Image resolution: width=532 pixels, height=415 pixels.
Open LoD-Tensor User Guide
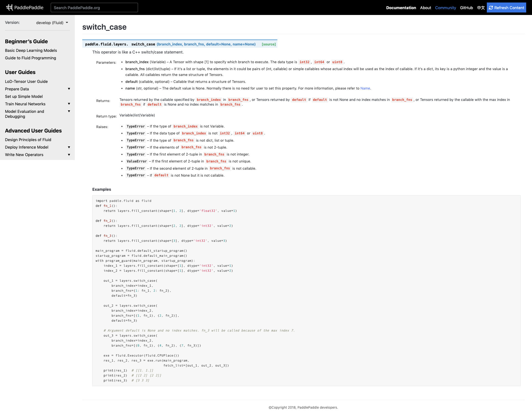(26, 82)
